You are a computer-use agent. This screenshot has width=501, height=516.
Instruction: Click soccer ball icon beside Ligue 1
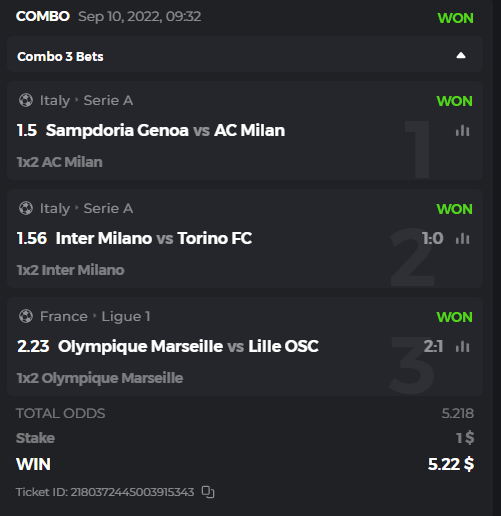26,316
